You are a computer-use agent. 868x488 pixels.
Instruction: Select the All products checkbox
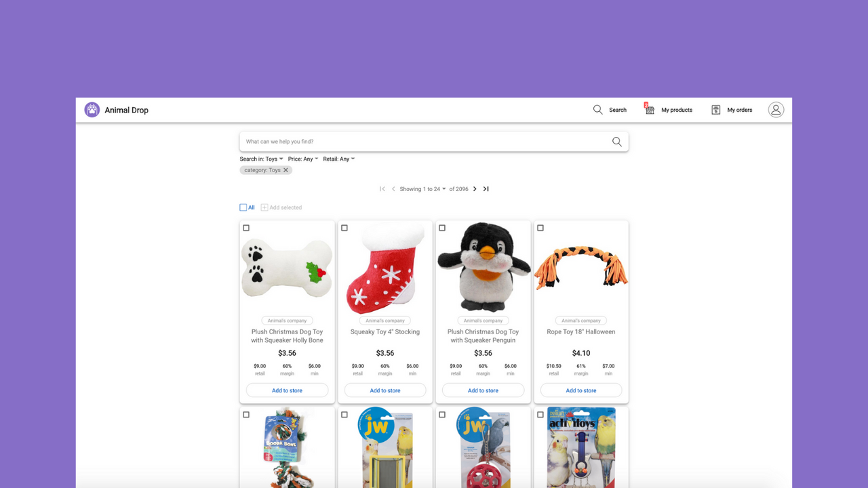[x=243, y=207]
